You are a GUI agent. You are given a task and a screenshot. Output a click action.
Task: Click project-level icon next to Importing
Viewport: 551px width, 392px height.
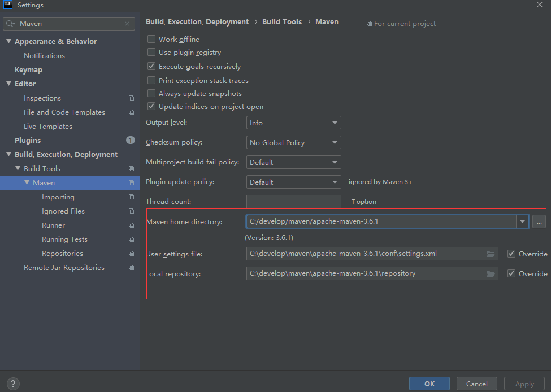(132, 197)
